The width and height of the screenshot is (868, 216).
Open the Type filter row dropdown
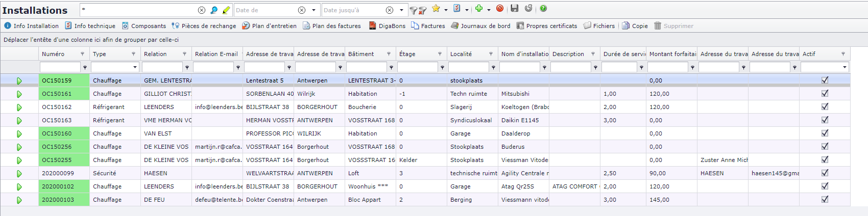tap(135, 67)
